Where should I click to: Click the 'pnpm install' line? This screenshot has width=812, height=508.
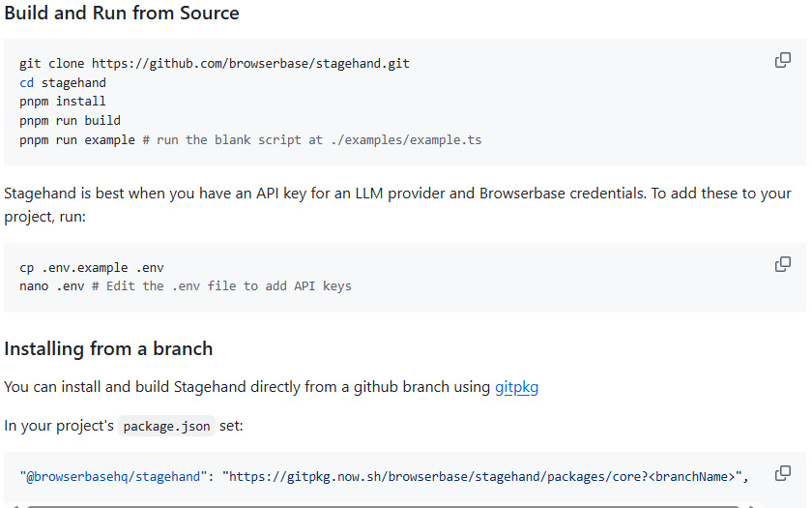click(63, 102)
